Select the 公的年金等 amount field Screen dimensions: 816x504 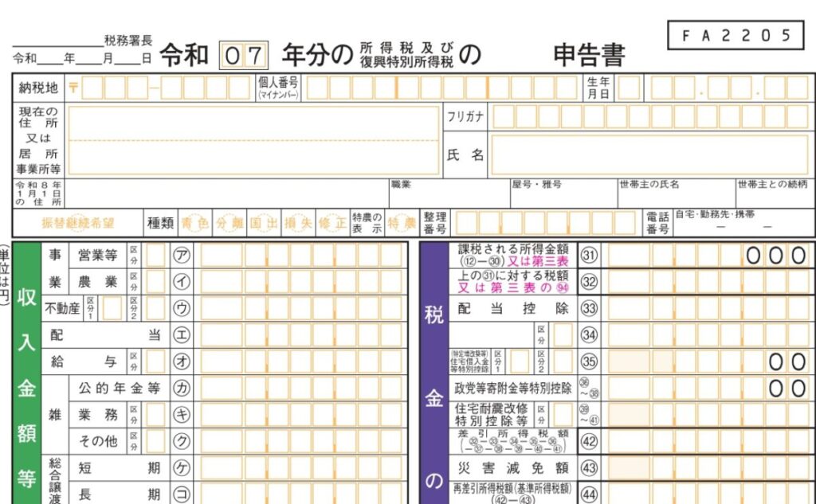point(301,389)
